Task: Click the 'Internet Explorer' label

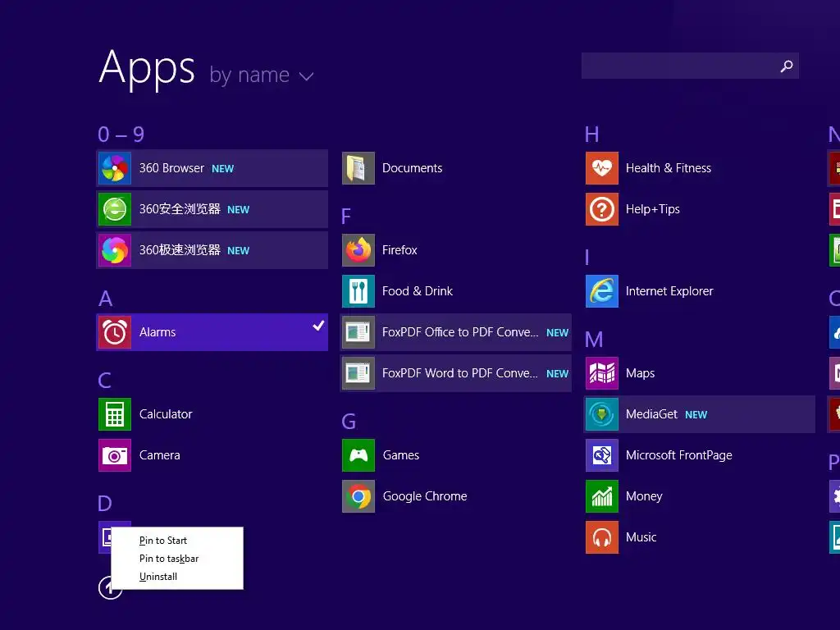Action: click(669, 291)
